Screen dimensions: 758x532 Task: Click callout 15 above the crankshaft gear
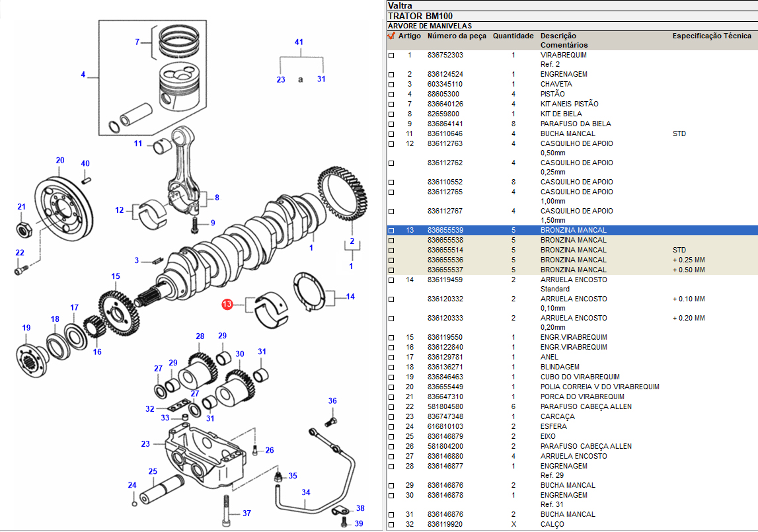point(116,276)
